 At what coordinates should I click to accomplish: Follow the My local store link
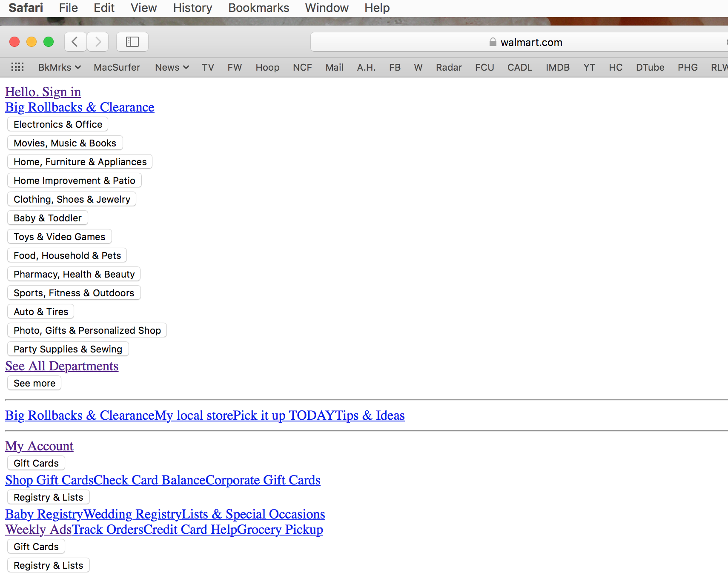click(x=194, y=415)
